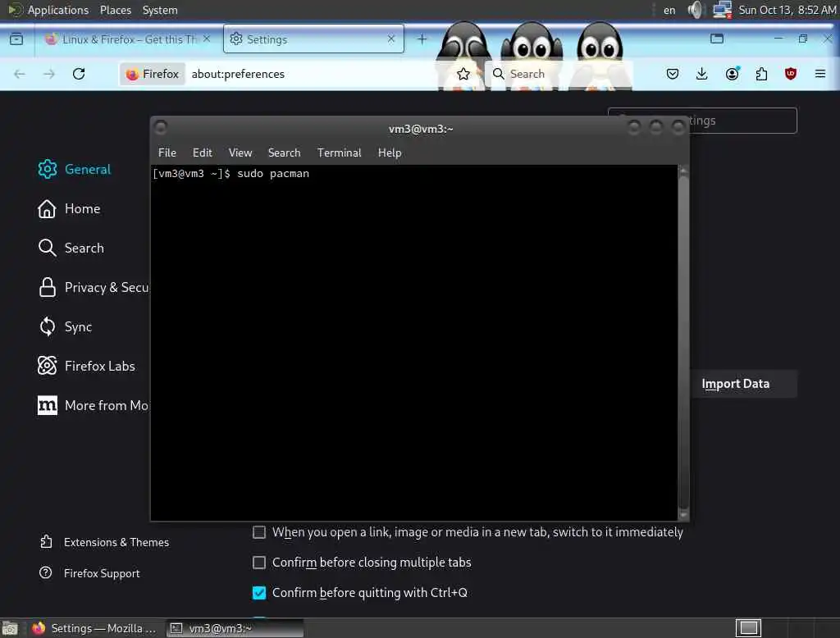
Task: Disable confirm before quitting with Ctrl+Q
Action: (258, 592)
